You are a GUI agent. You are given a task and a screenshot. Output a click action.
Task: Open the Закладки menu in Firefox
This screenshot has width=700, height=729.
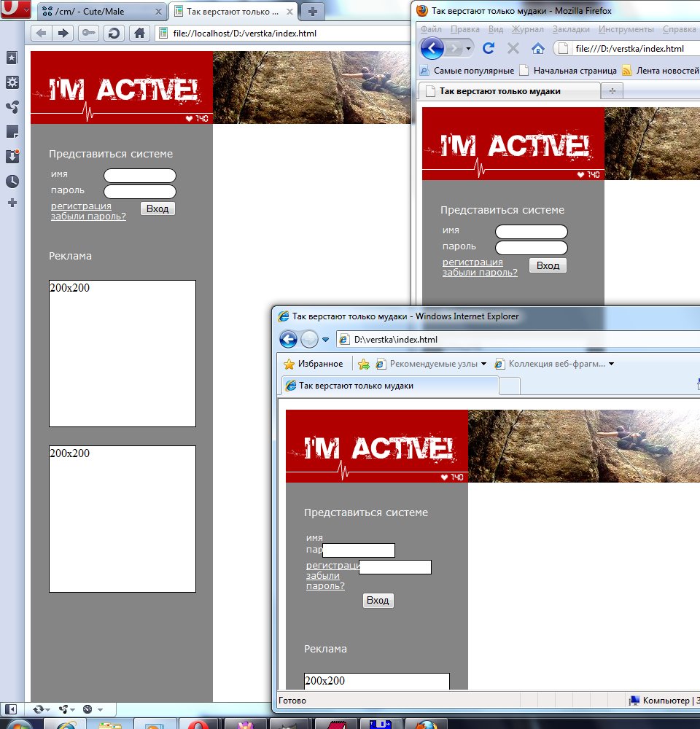[x=571, y=29]
